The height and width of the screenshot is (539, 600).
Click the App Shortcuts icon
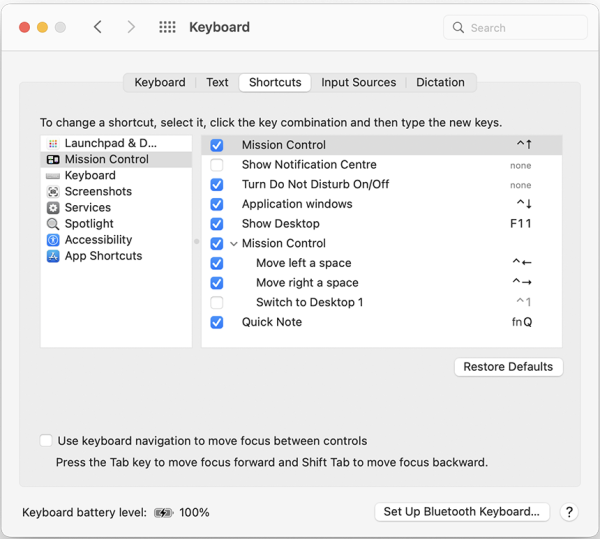point(53,256)
